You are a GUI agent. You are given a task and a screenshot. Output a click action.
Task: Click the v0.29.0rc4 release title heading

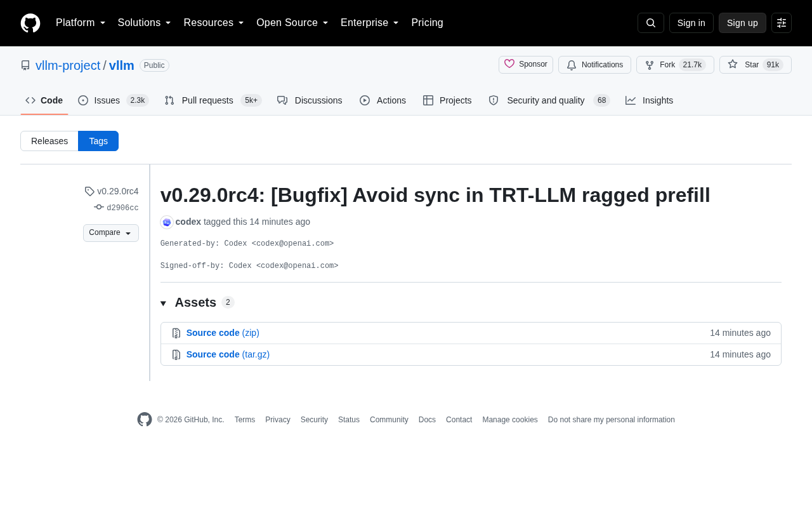[435, 195]
